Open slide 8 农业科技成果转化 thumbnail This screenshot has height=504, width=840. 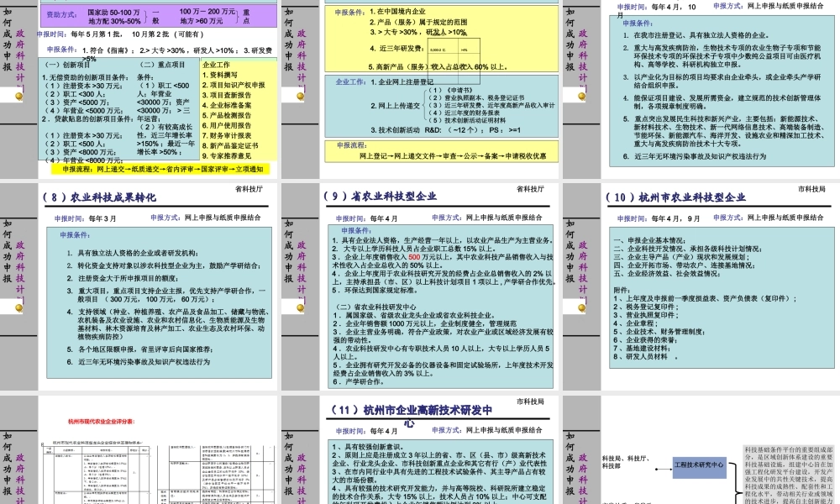[139, 286]
